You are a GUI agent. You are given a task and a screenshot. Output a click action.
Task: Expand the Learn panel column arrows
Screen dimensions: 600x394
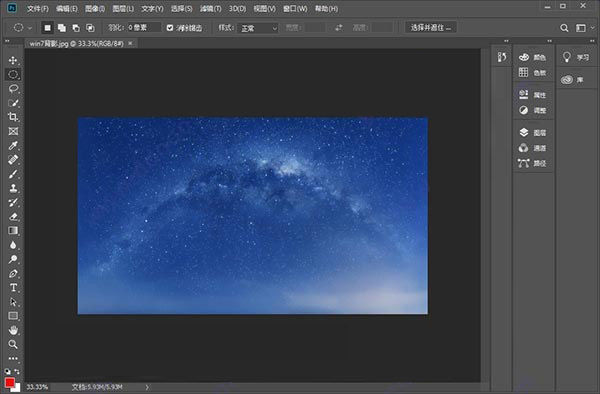[x=592, y=41]
